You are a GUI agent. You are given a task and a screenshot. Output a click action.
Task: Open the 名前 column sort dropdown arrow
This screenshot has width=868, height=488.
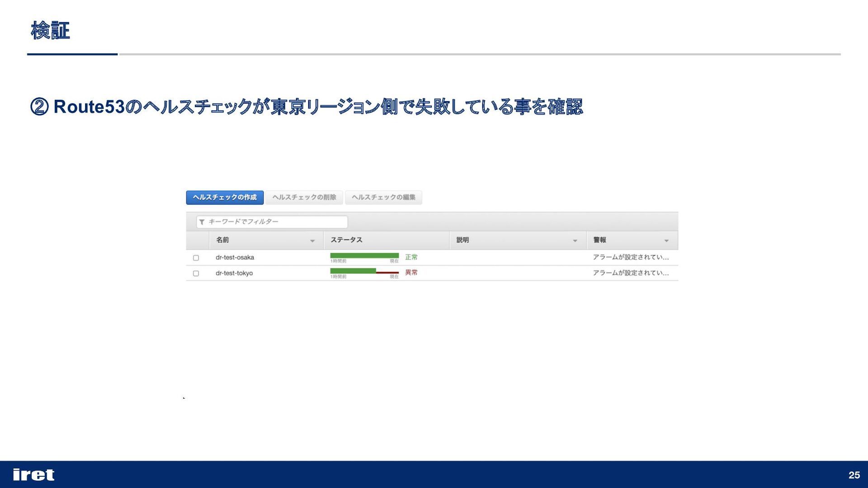(x=312, y=241)
